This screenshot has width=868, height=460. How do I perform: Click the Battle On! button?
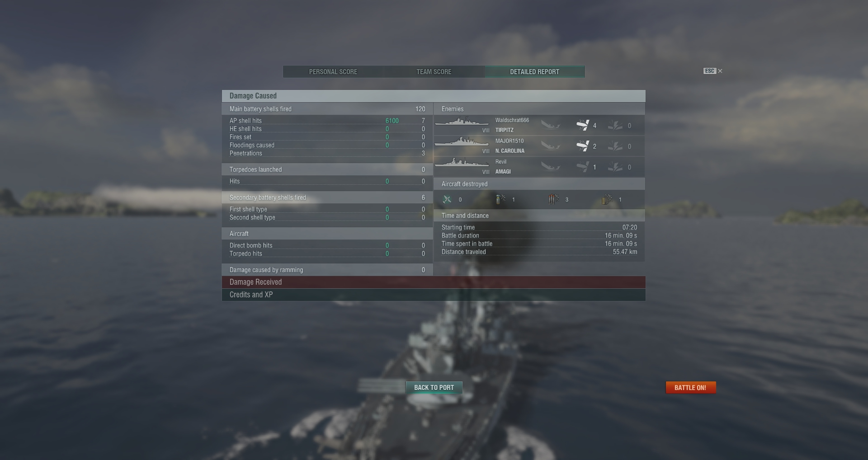tap(690, 388)
